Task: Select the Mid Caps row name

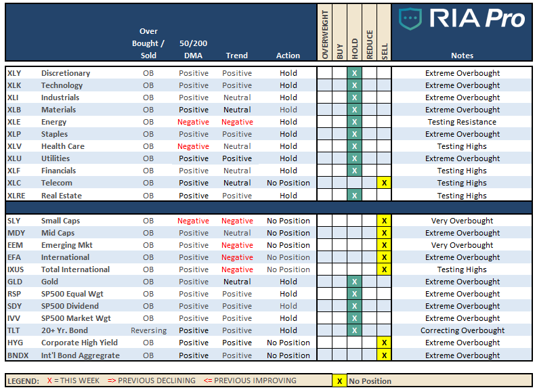Action: [58, 233]
